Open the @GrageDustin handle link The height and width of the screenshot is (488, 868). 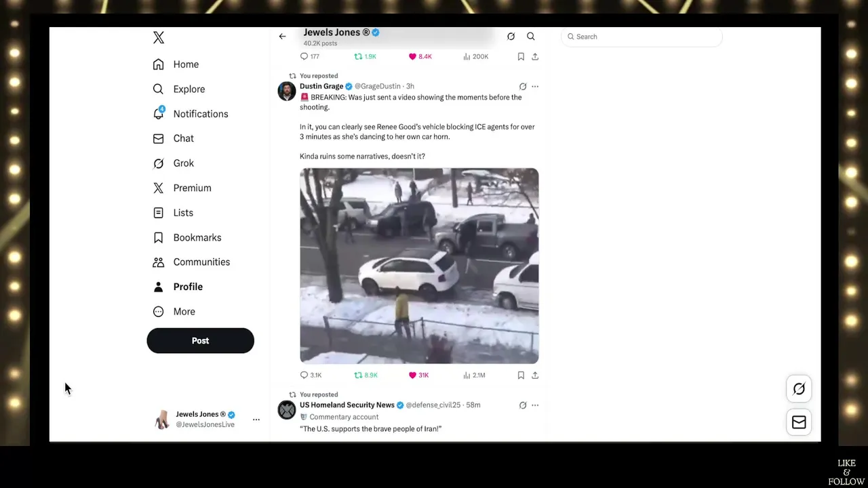click(x=378, y=87)
